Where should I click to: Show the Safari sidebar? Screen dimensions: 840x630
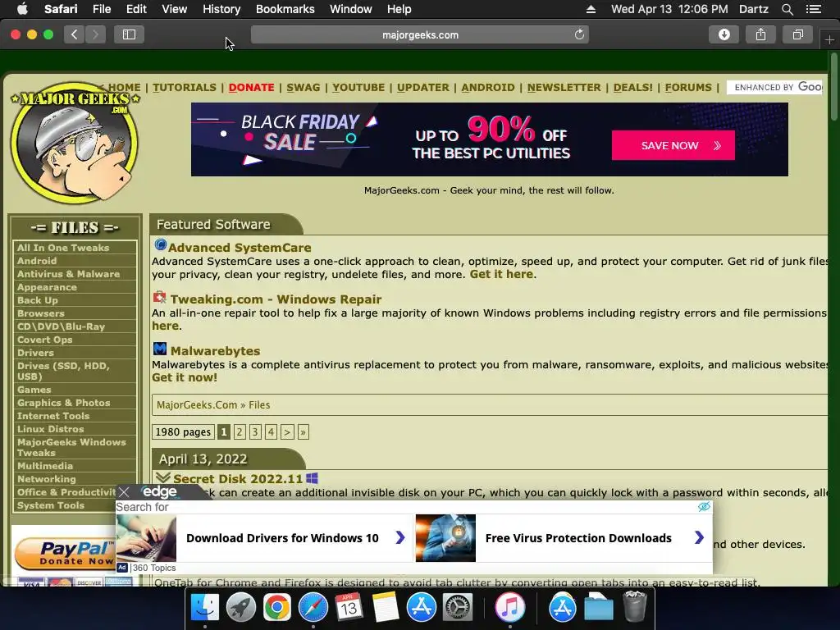tap(129, 34)
